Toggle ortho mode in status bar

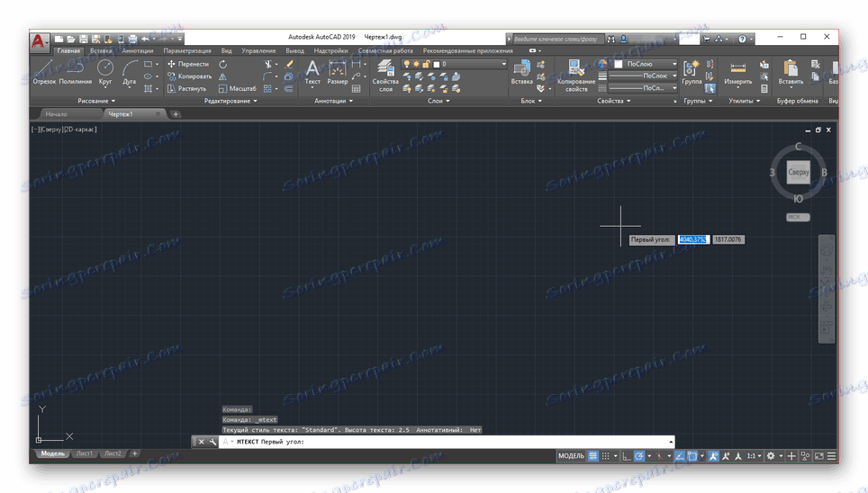click(x=626, y=456)
